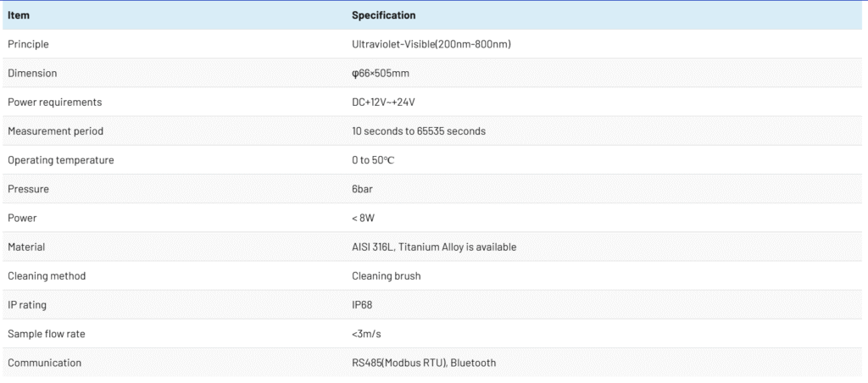This screenshot has height=383, width=868.
Task: Select the Measurement period label
Action: 55,131
